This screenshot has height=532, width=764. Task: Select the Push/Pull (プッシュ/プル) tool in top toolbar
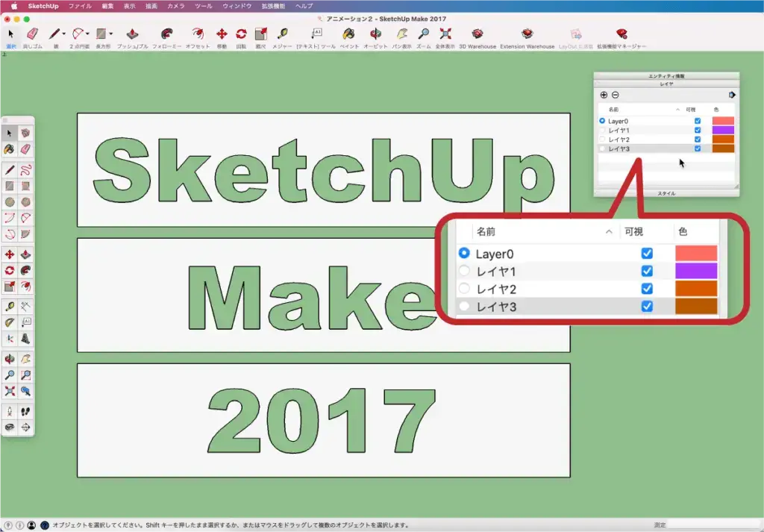pos(132,34)
